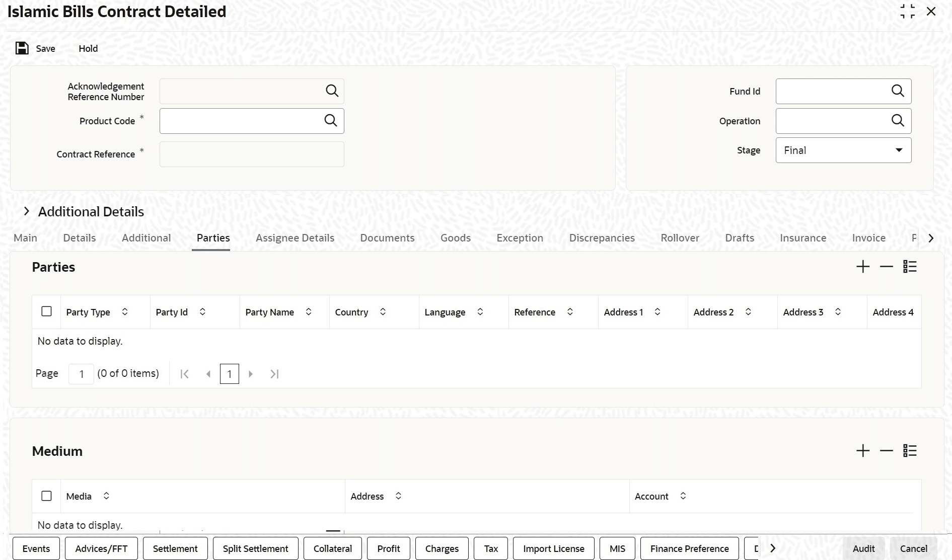
Task: Delete selected row from Medium table
Action: 887,451
